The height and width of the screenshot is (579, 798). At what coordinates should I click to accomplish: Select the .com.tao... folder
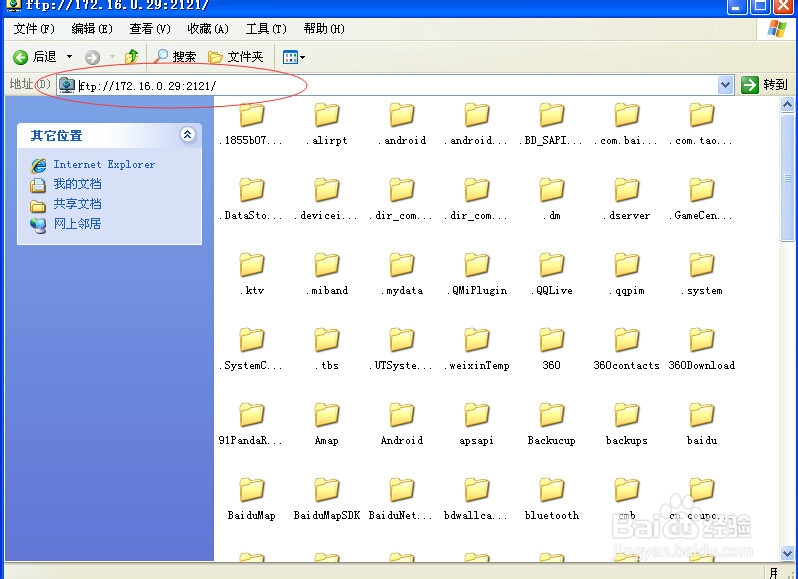pos(701,125)
